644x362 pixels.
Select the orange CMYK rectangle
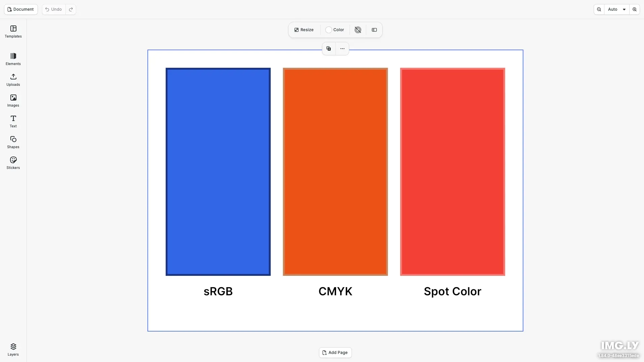click(335, 172)
